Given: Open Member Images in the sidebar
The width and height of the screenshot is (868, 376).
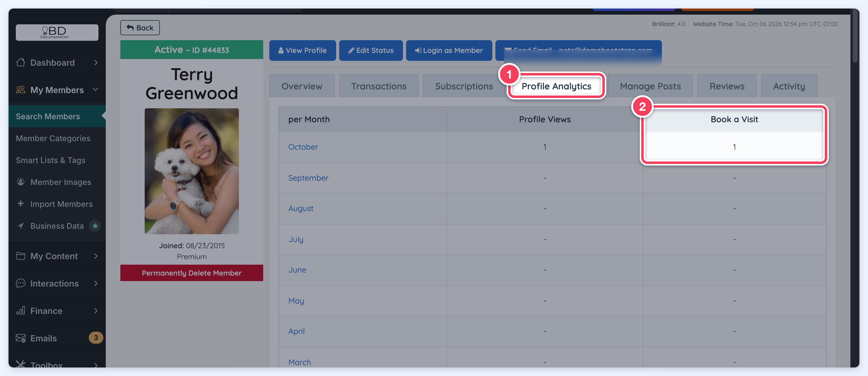Looking at the screenshot, I should coord(57,182).
